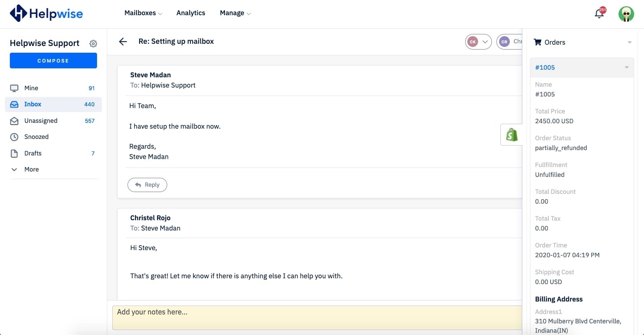
Task: Click the Drafts document icon
Action: pos(14,153)
